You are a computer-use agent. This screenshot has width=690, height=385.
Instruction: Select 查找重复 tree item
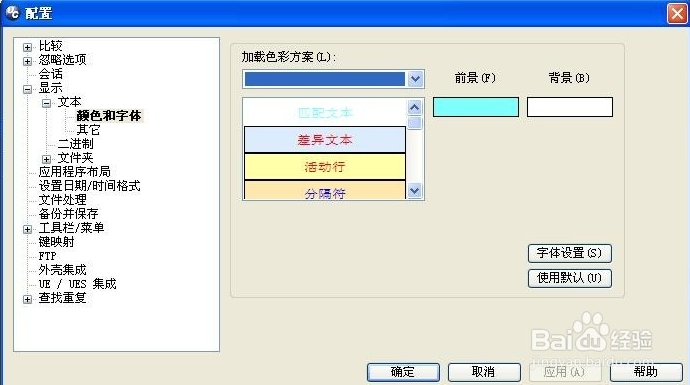click(x=62, y=298)
